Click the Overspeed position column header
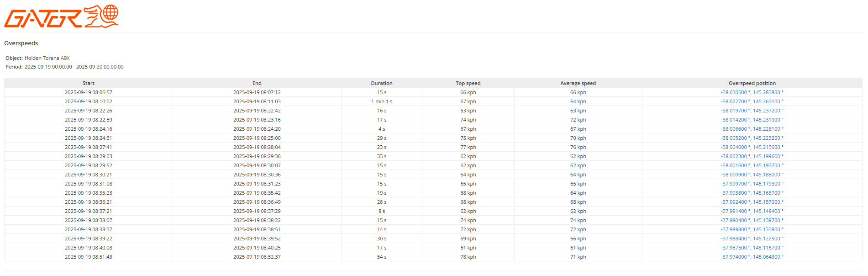Viewport: 868px width, 276px height. tap(752, 83)
